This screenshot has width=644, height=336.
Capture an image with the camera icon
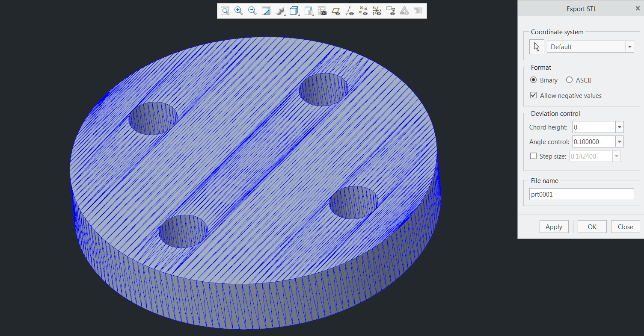point(322,11)
